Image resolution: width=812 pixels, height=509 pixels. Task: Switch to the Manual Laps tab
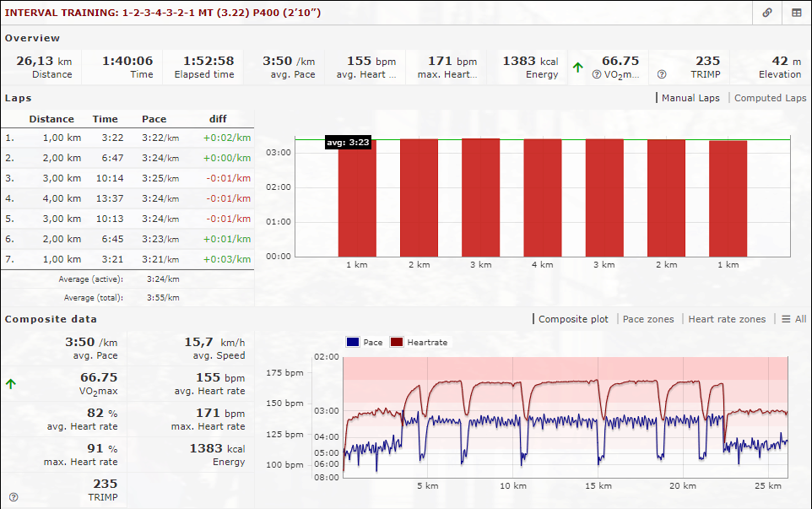coord(690,98)
